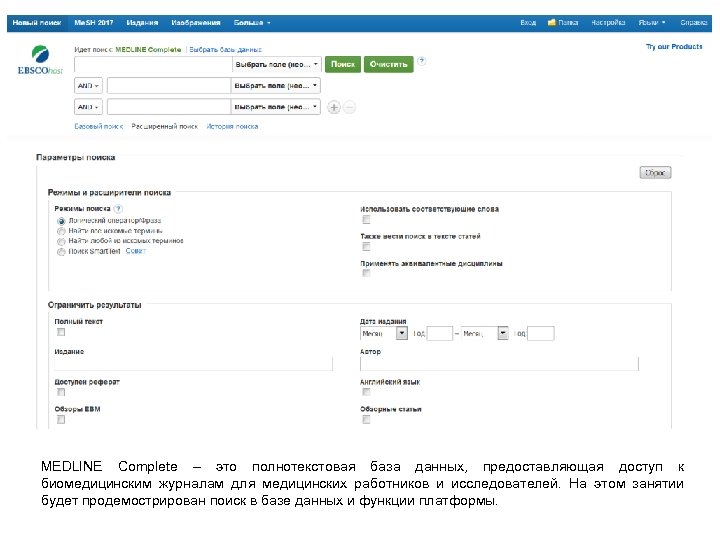Check the Обзоры EBM checkbox

[61, 420]
